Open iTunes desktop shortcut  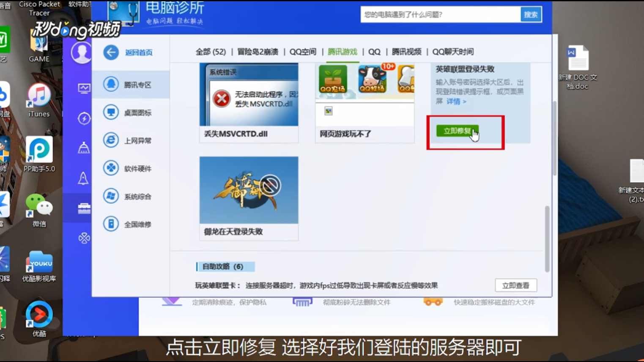coord(39,100)
